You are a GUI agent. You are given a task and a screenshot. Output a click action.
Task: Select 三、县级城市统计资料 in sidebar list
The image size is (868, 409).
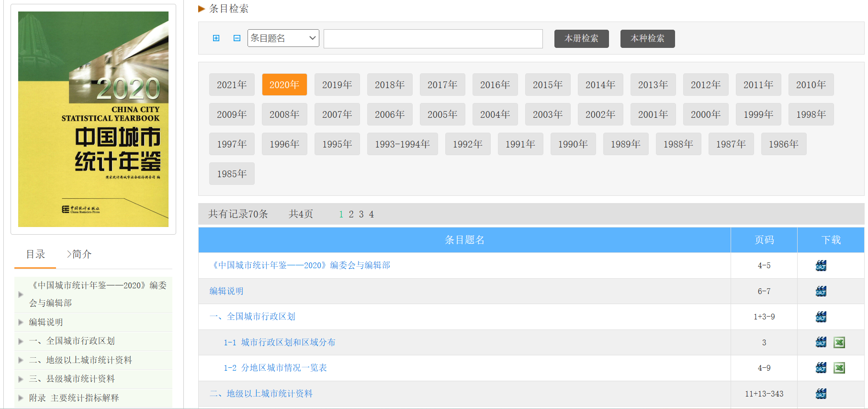72,379
